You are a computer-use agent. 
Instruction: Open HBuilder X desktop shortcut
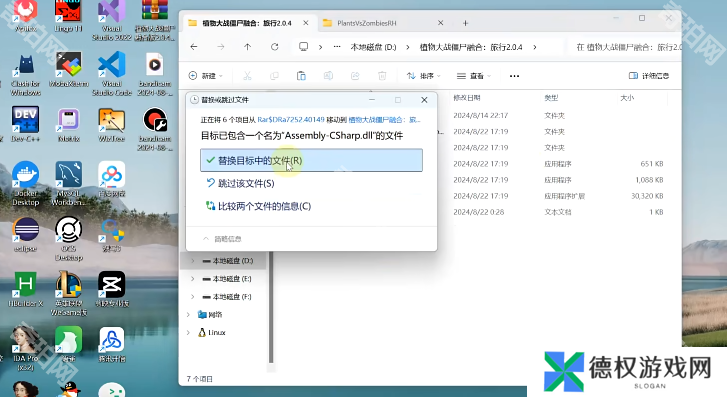26,289
